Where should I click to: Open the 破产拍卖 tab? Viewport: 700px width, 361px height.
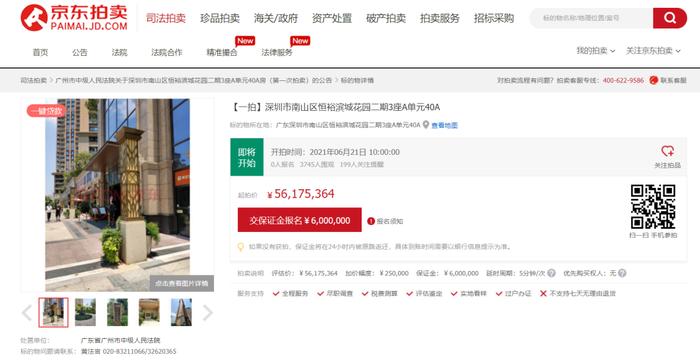386,18
